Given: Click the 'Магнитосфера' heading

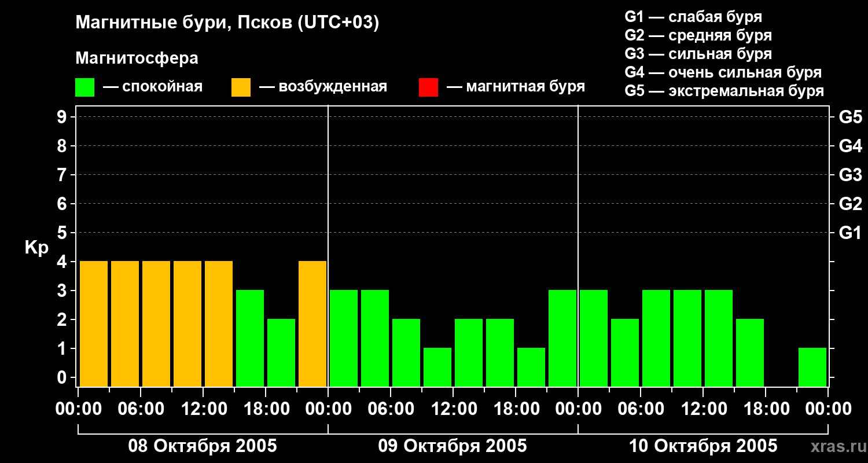Looking at the screenshot, I should tap(137, 58).
